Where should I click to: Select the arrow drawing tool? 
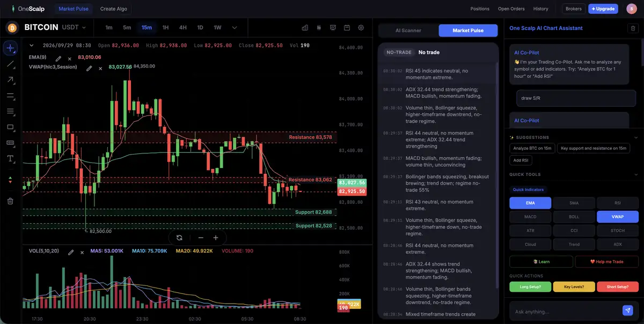pyautogui.click(x=10, y=80)
